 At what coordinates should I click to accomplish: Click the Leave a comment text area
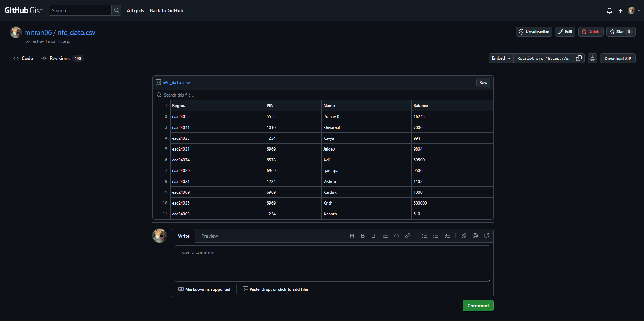[332, 263]
